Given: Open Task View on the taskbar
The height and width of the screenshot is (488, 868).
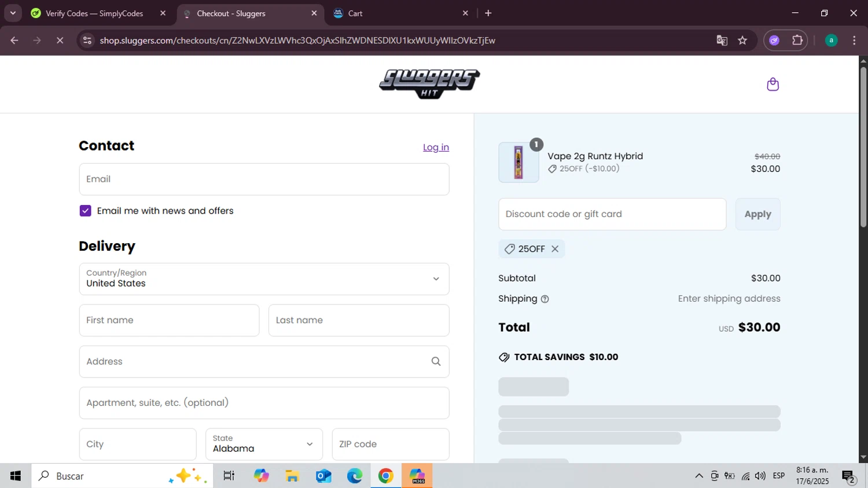Looking at the screenshot, I should pos(229,476).
